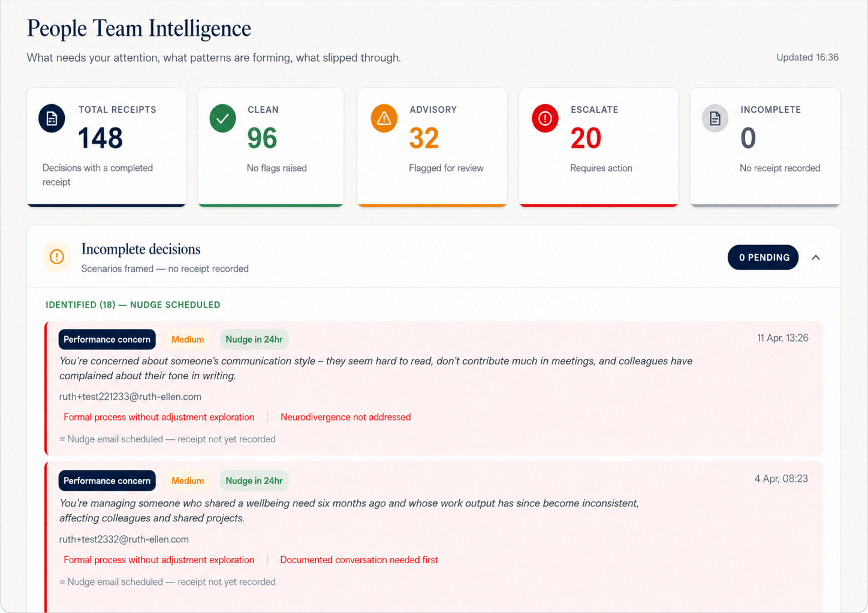Click the orange Advisory warning triangle icon
Screen dimensions: 868x613
tap(384, 118)
